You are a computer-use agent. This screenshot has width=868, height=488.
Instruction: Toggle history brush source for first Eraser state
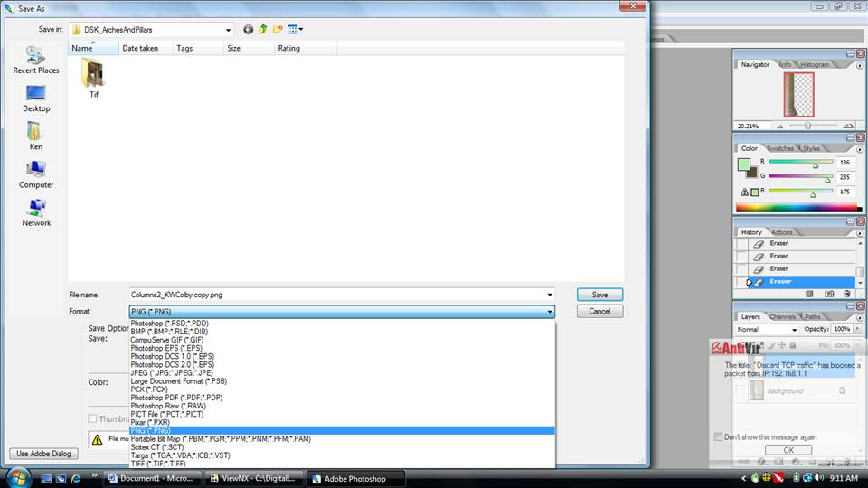(x=741, y=243)
